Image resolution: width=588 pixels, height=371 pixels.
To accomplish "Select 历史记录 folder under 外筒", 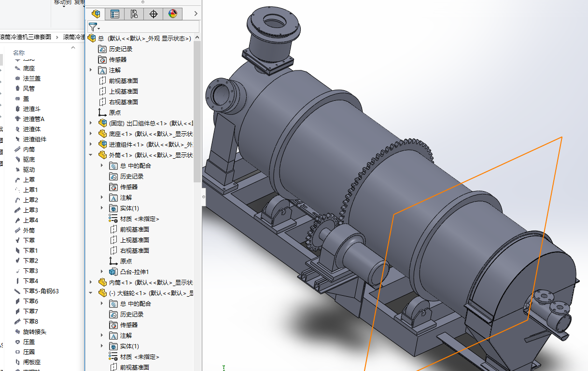I will point(131,176).
